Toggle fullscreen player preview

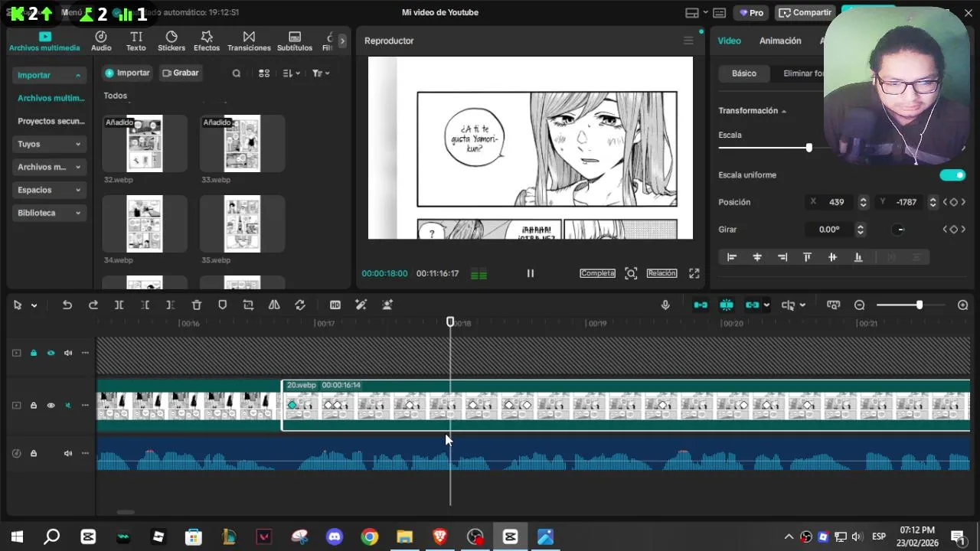pyautogui.click(x=694, y=273)
